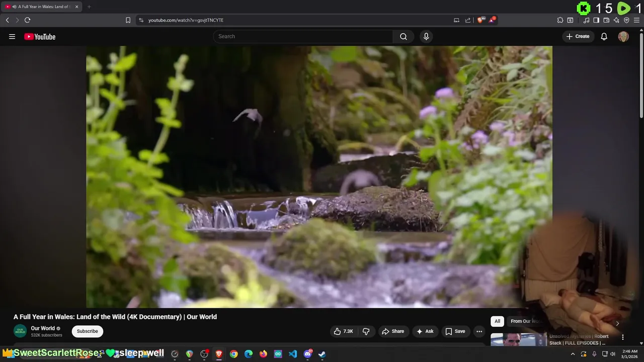Close the A Full Year in Wales tab
The height and width of the screenshot is (362, 644).
pyautogui.click(x=76, y=7)
